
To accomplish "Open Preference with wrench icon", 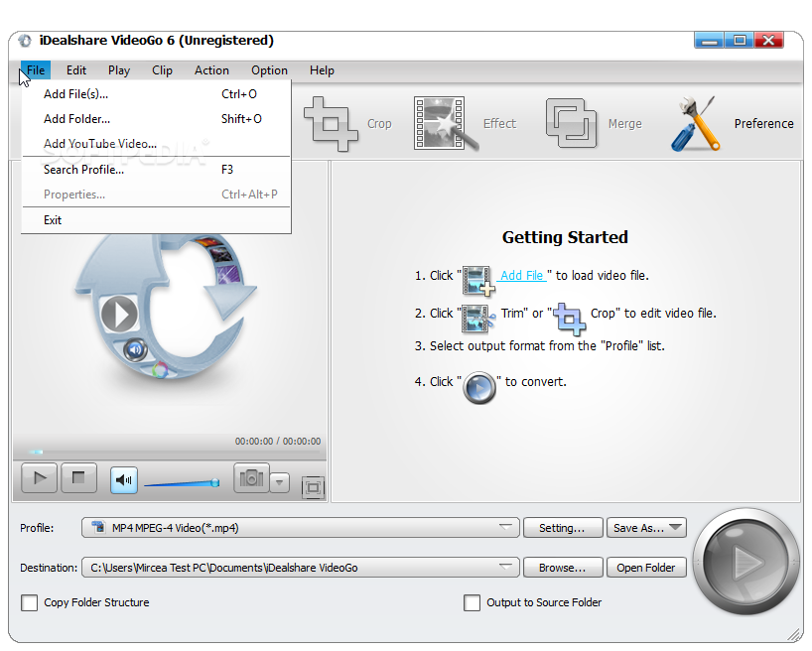I will 732,124.
